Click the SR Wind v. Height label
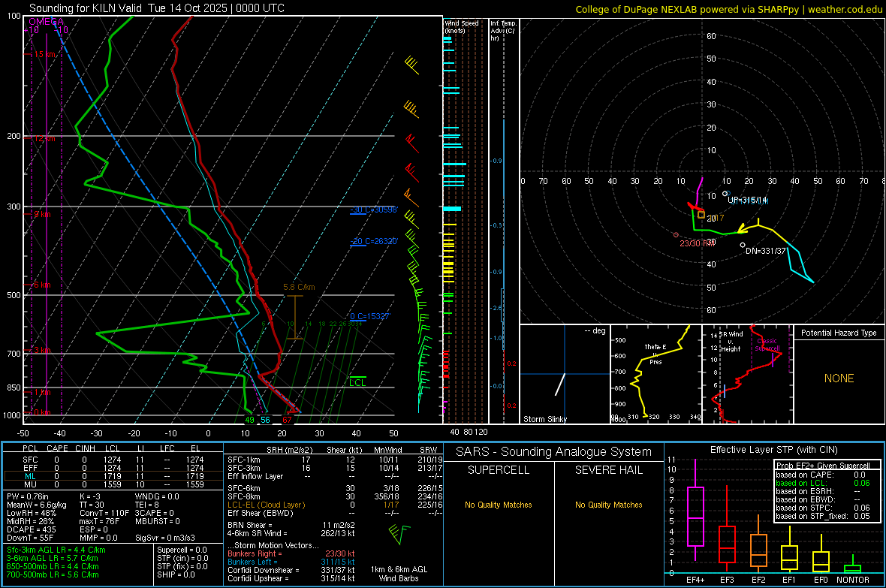The image size is (886, 588). coord(731,342)
